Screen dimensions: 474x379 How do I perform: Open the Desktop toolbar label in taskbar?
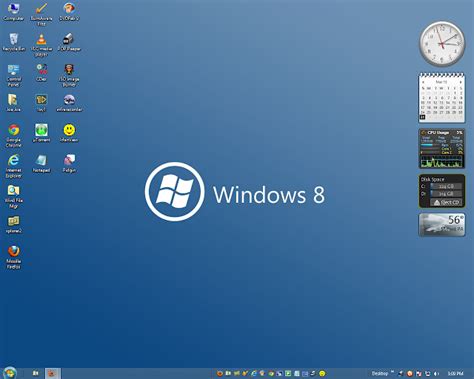click(x=380, y=373)
